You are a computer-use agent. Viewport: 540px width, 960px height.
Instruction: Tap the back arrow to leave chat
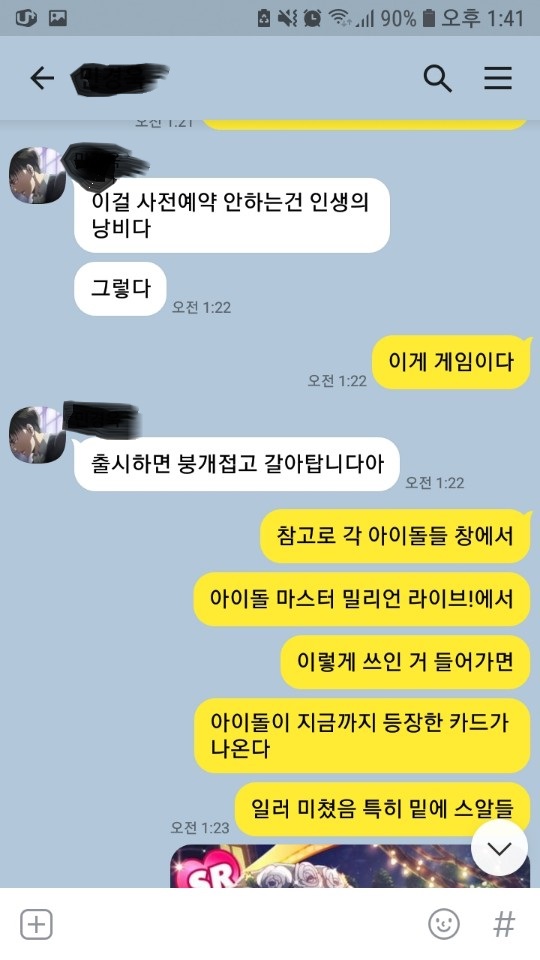click(x=42, y=78)
